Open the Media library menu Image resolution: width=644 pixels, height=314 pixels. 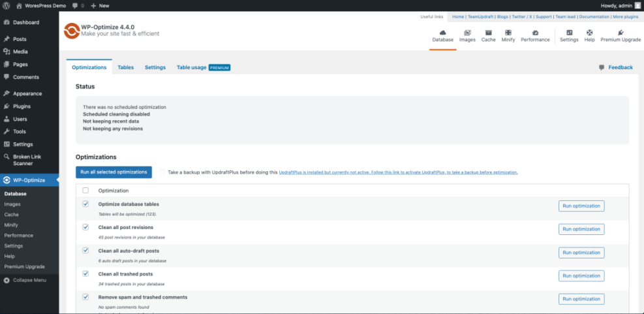pyautogui.click(x=20, y=52)
